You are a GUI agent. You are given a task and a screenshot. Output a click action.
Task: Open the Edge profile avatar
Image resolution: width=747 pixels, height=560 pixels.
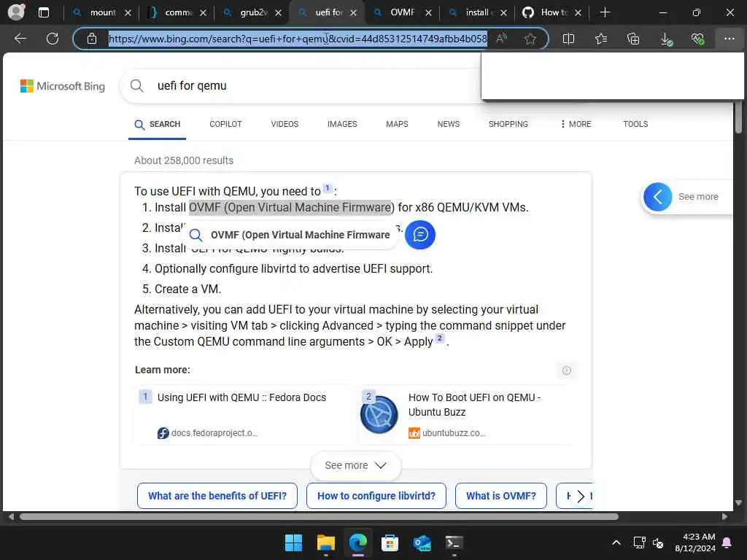pos(16,12)
